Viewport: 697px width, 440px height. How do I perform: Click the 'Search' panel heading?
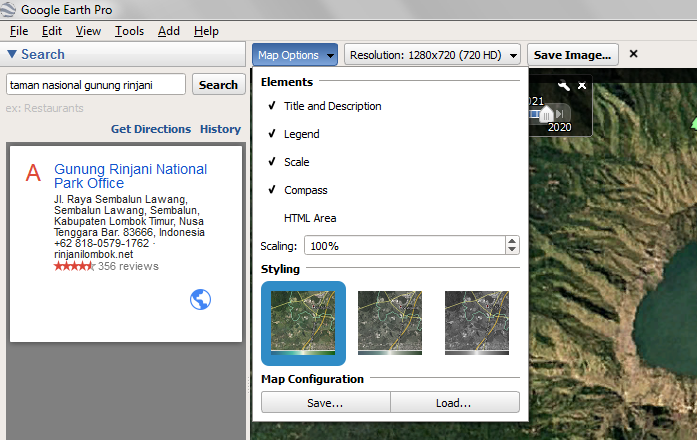click(x=43, y=54)
